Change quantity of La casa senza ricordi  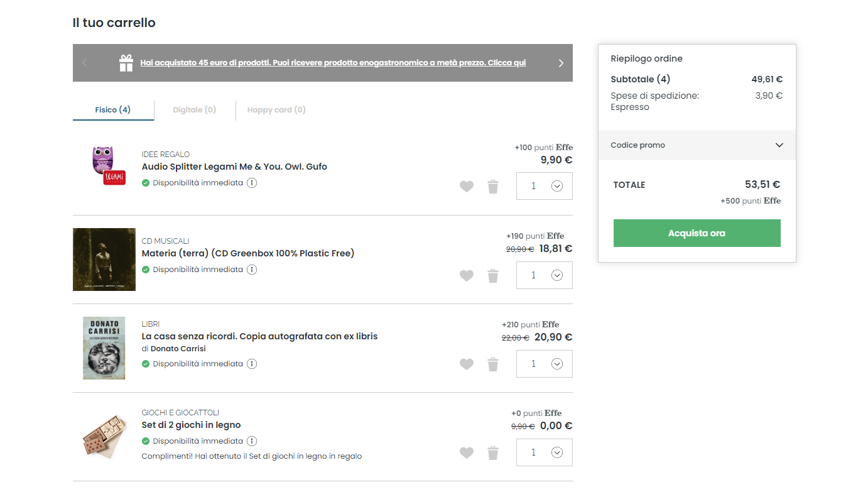tap(556, 364)
